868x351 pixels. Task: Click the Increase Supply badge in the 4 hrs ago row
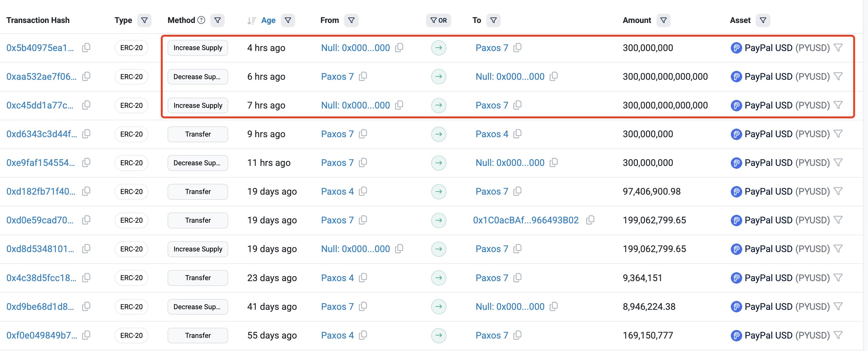click(198, 48)
